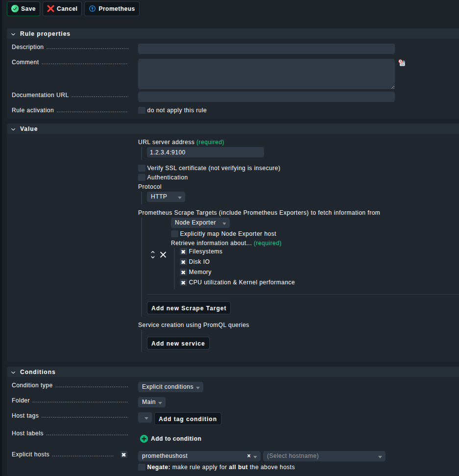Click green plus Add to condition icon
This screenshot has height=476, width=459.
point(144,439)
